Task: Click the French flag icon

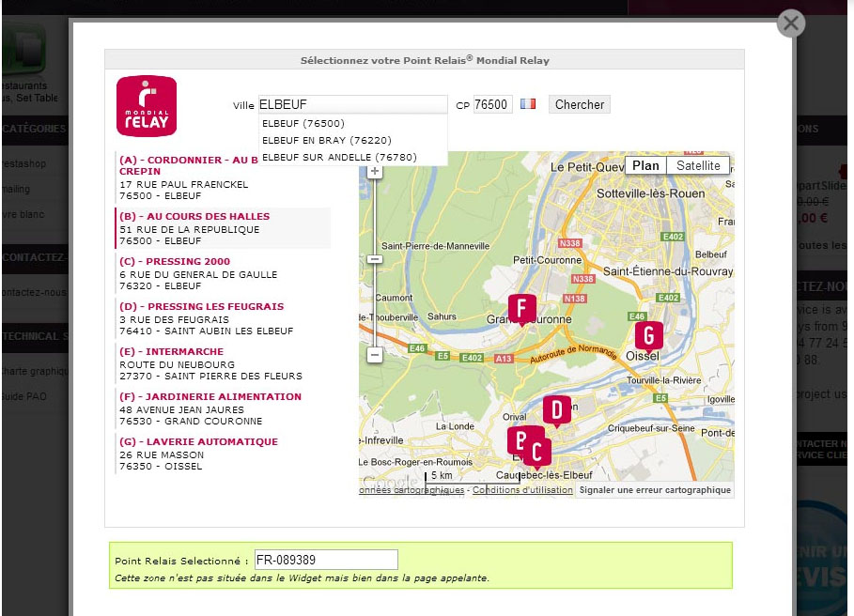Action: click(x=528, y=103)
